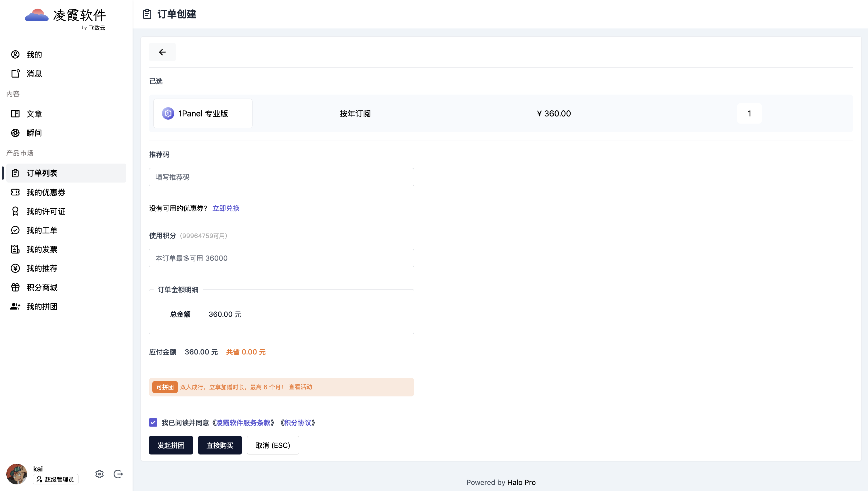Open 我的工单 menu item

point(66,230)
